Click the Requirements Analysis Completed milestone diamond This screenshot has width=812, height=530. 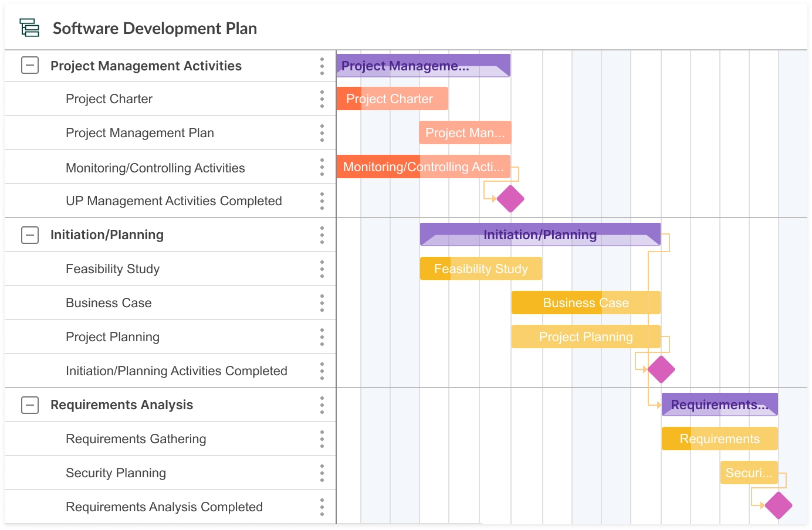click(779, 505)
